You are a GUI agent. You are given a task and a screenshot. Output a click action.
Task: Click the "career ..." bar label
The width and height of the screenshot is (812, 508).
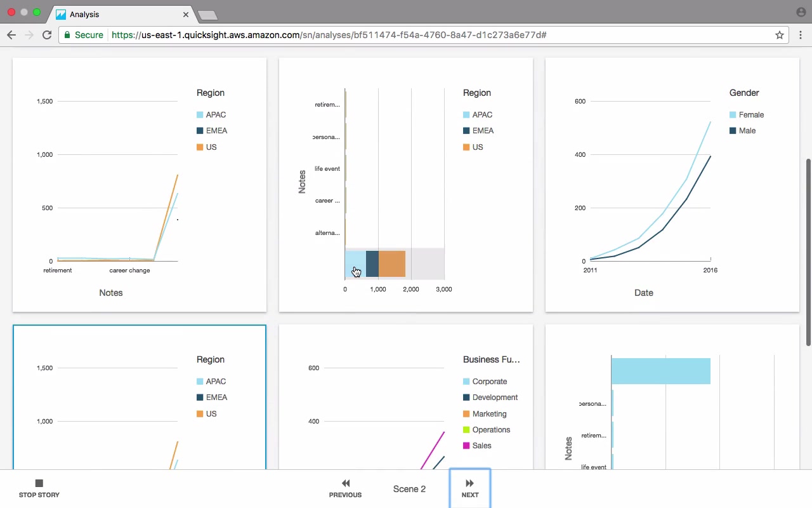(327, 201)
